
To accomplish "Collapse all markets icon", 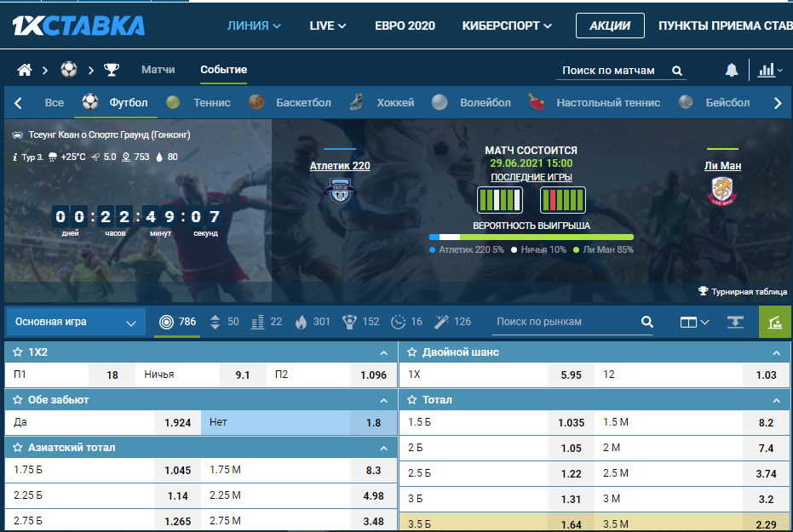I will [x=735, y=322].
